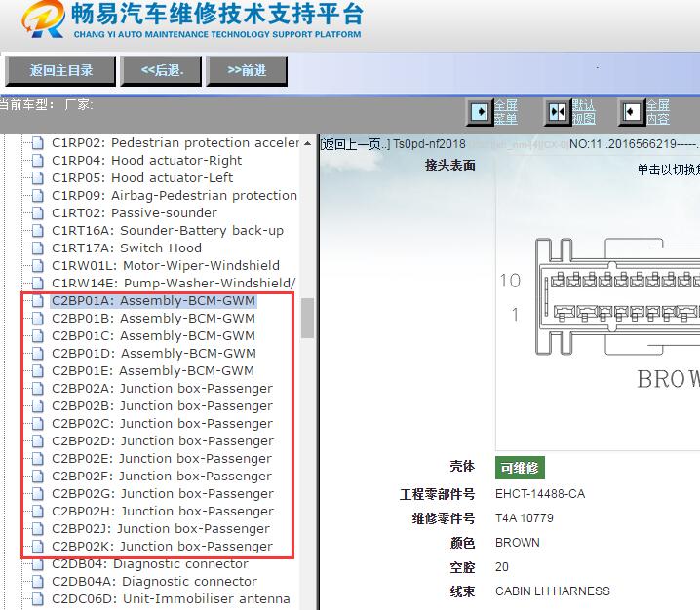Select C1RP02 Pedestrian protection tree item
This screenshot has width=700, height=610.
175,143
